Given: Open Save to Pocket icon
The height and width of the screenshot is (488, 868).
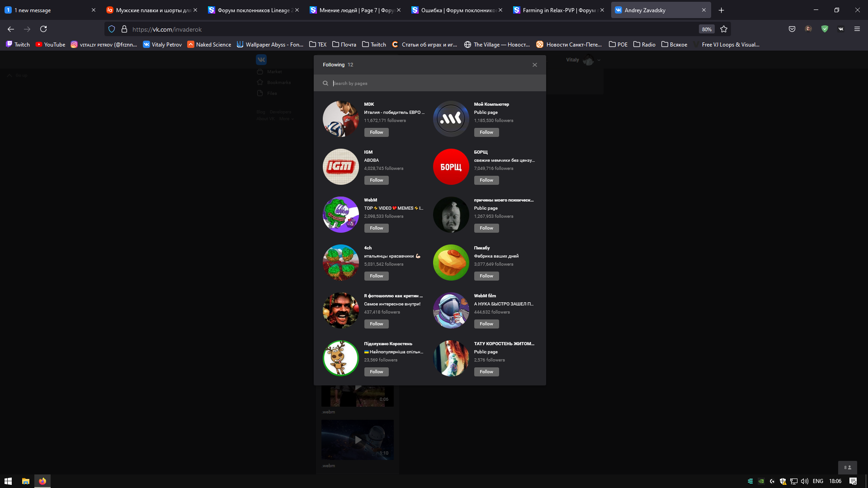Looking at the screenshot, I should 792,29.
